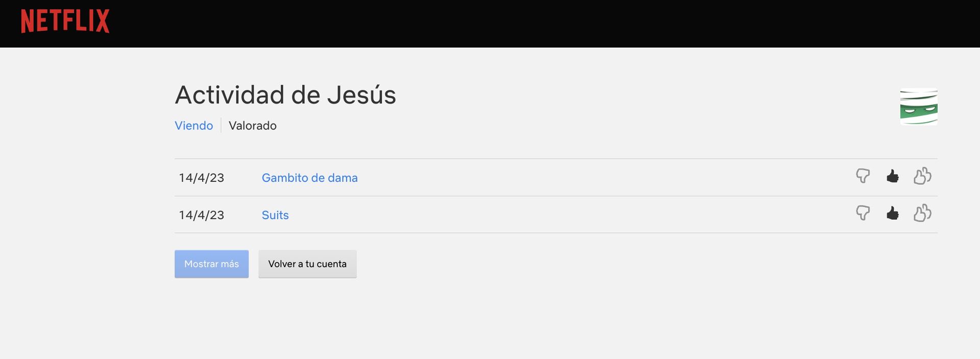This screenshot has height=359, width=980.
Task: Open the Gambito de dama title link
Action: tap(309, 178)
